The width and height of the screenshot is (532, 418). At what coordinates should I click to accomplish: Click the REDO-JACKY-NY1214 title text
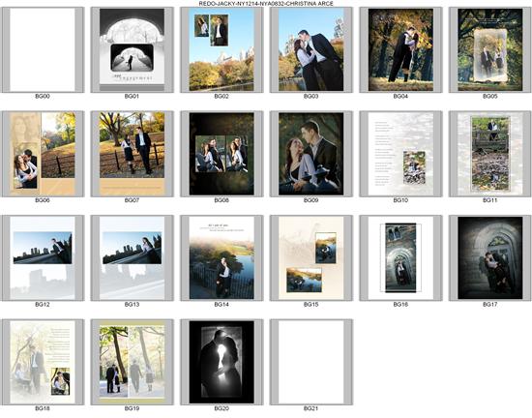pyautogui.click(x=266, y=4)
